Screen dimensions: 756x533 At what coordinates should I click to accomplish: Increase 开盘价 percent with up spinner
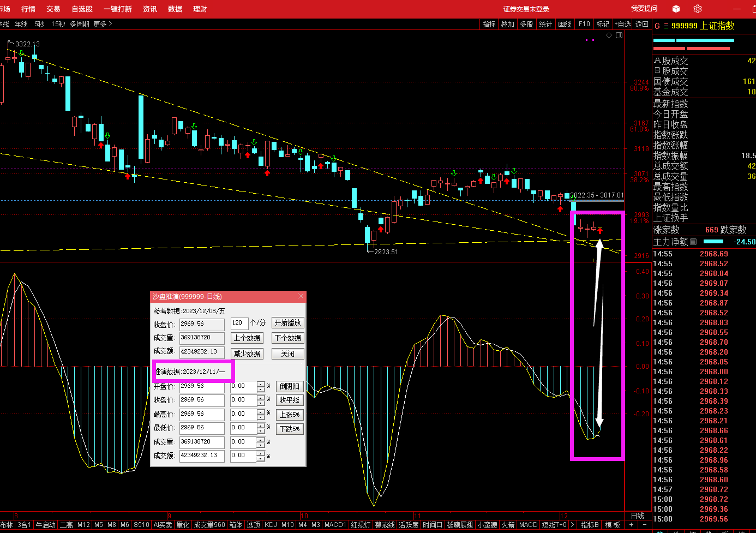click(261, 384)
